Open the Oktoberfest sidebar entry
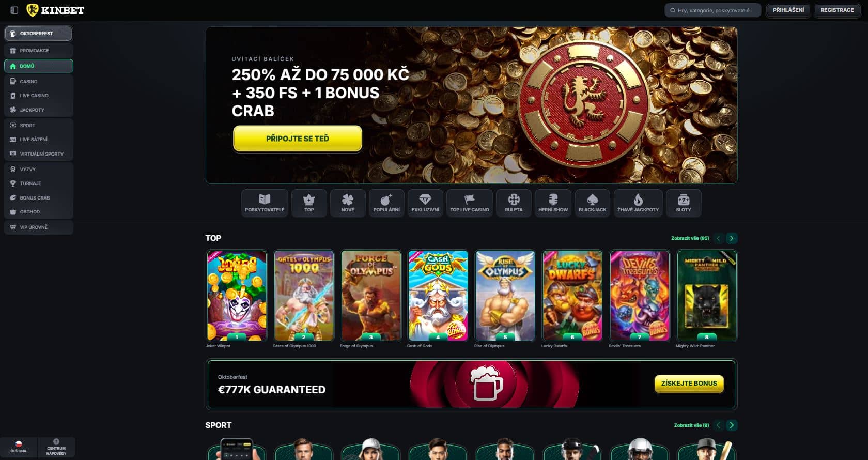The height and width of the screenshot is (460, 868). (x=39, y=34)
